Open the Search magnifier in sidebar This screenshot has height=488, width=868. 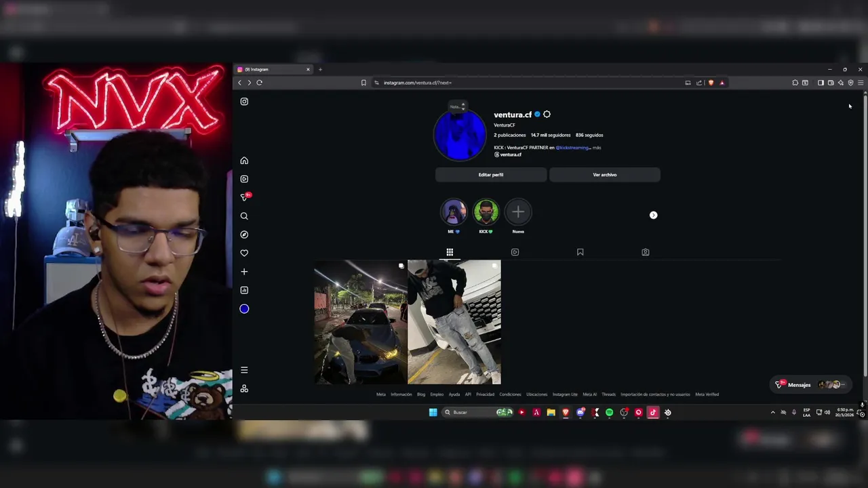(244, 216)
